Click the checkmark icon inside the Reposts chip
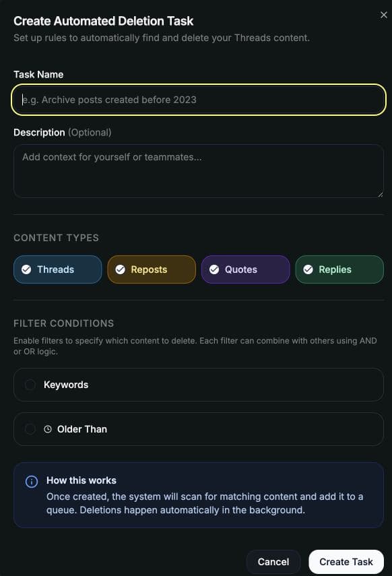 click(x=120, y=269)
